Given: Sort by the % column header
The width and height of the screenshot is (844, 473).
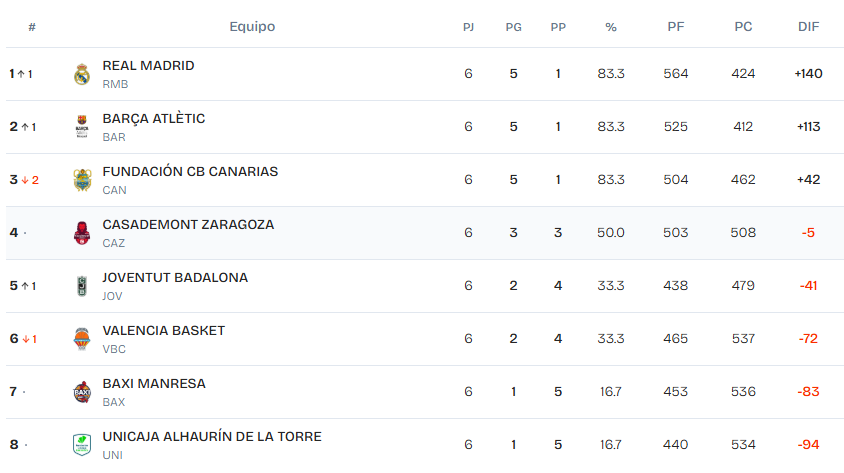Looking at the screenshot, I should click(x=611, y=27).
